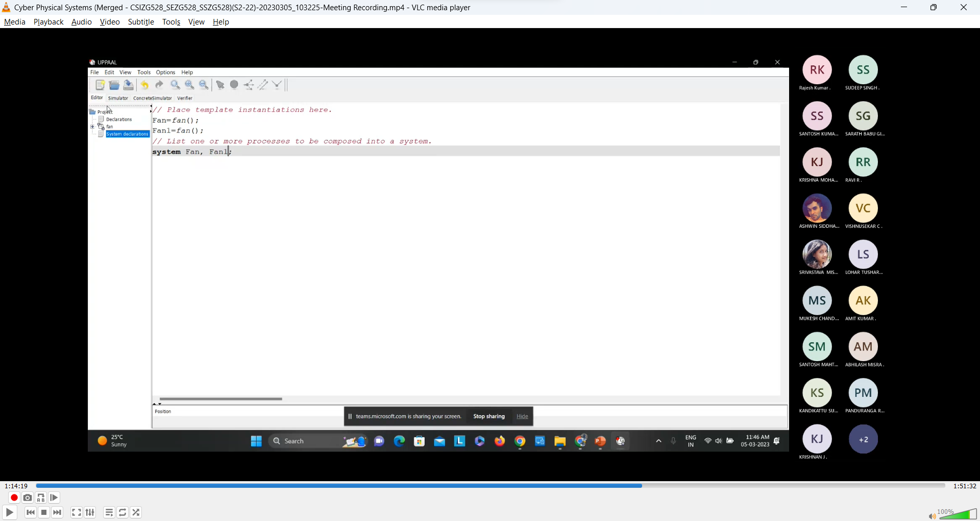Open the UPPAAL View menu
The image size is (980, 521).
tap(125, 73)
